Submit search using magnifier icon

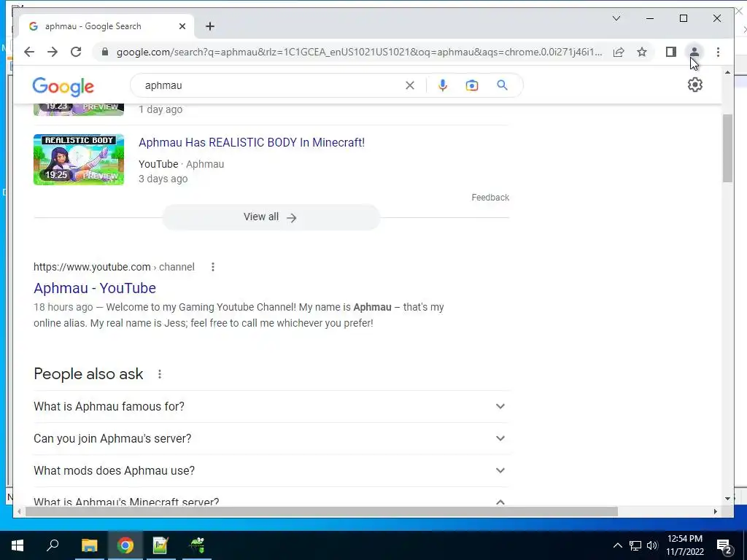point(502,85)
